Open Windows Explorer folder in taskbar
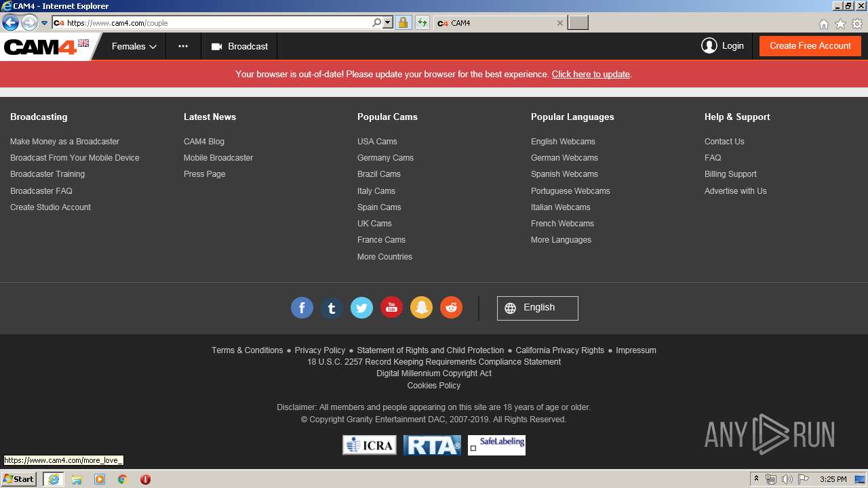 pos(77,479)
